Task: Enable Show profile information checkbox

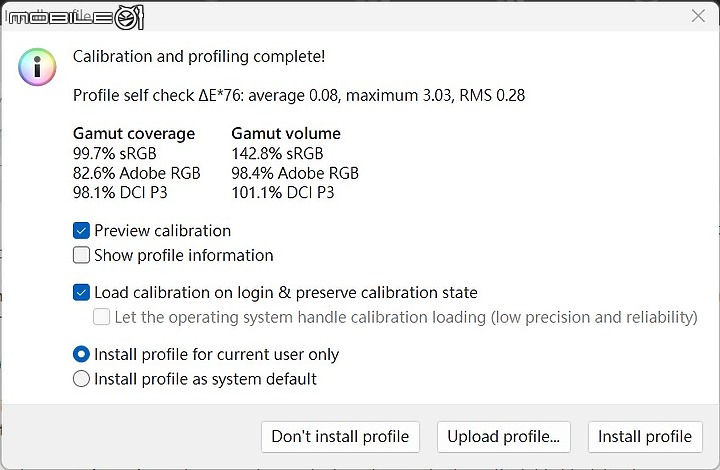Action: 81,255
